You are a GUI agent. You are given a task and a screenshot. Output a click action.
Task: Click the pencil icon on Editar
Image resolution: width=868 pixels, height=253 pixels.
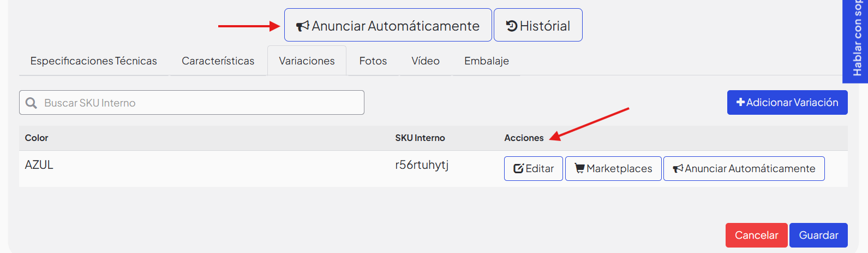(x=519, y=169)
